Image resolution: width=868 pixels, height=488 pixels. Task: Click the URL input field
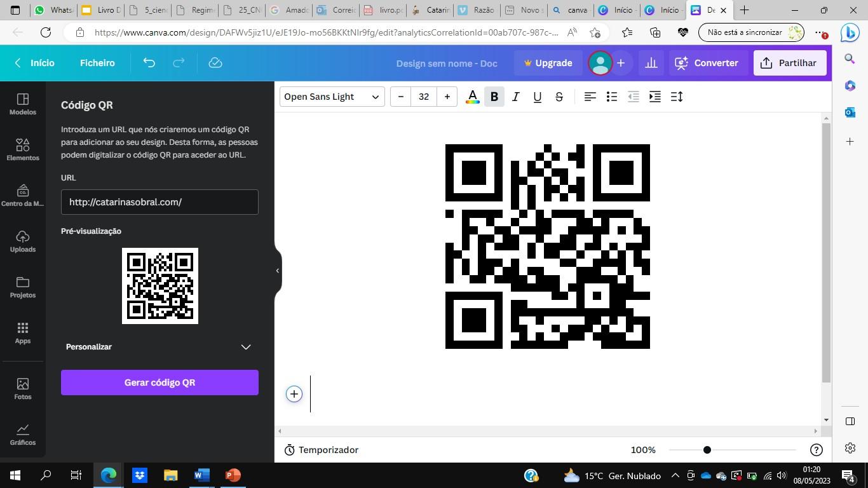click(x=159, y=202)
